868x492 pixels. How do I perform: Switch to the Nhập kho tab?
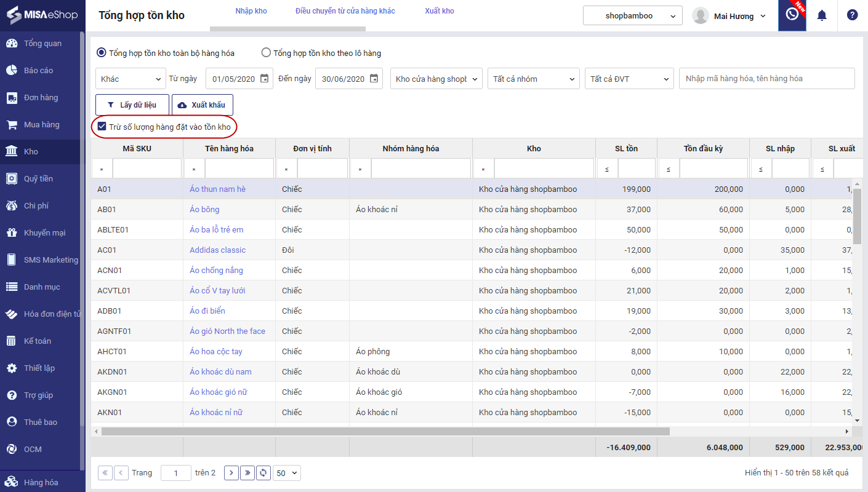tap(251, 11)
